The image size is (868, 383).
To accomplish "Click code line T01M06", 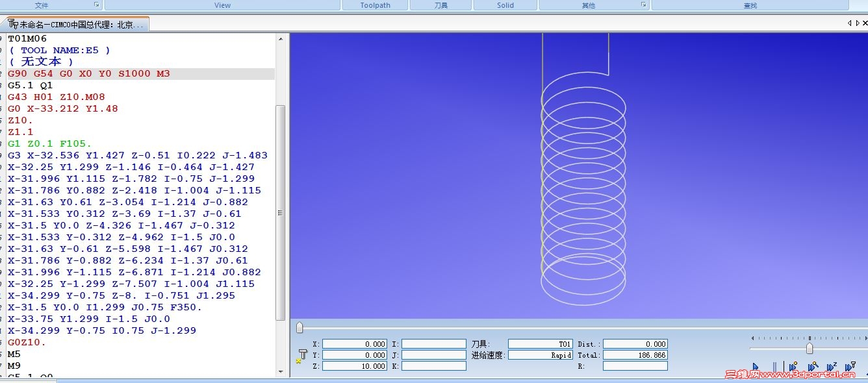I will click(x=27, y=39).
